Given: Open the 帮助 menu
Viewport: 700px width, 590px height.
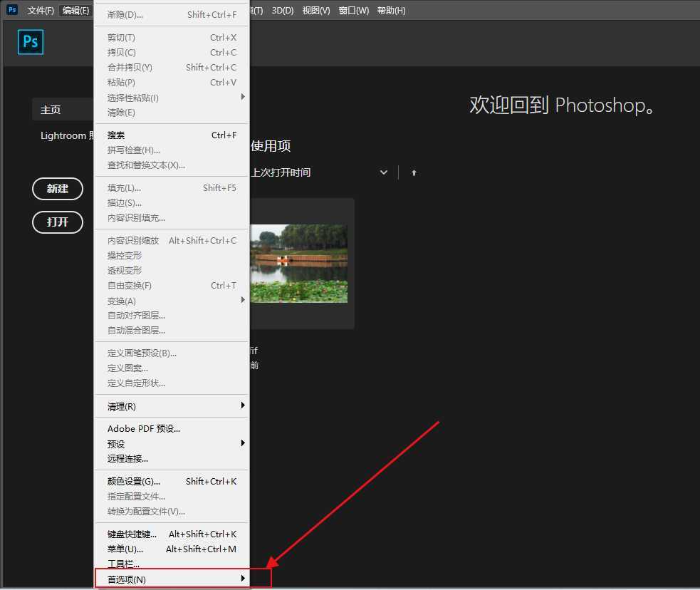Looking at the screenshot, I should pos(391,10).
